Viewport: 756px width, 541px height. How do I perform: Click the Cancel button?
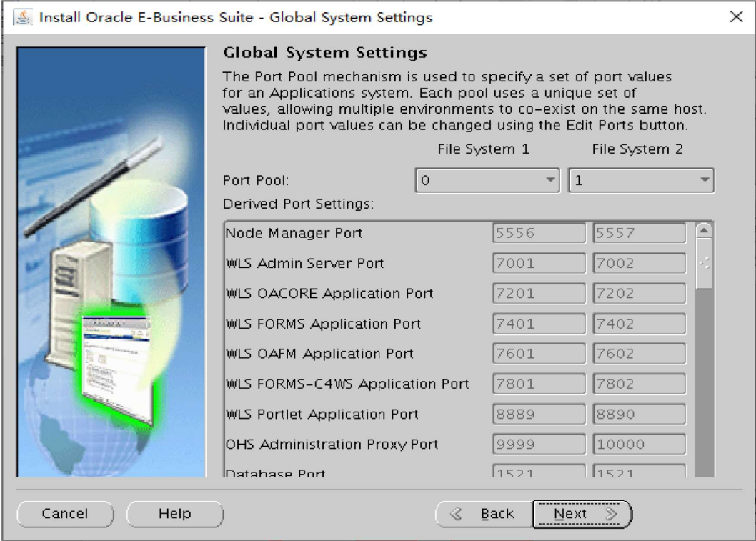tap(65, 514)
